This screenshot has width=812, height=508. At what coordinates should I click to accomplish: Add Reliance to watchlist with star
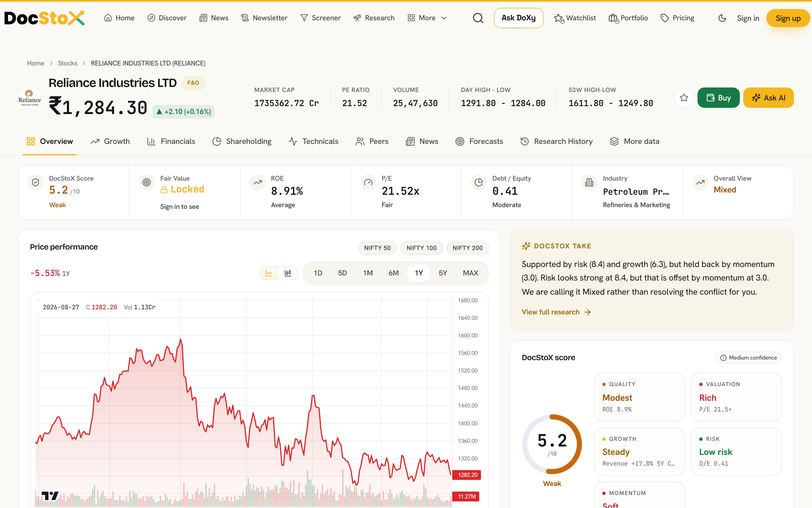(x=684, y=98)
